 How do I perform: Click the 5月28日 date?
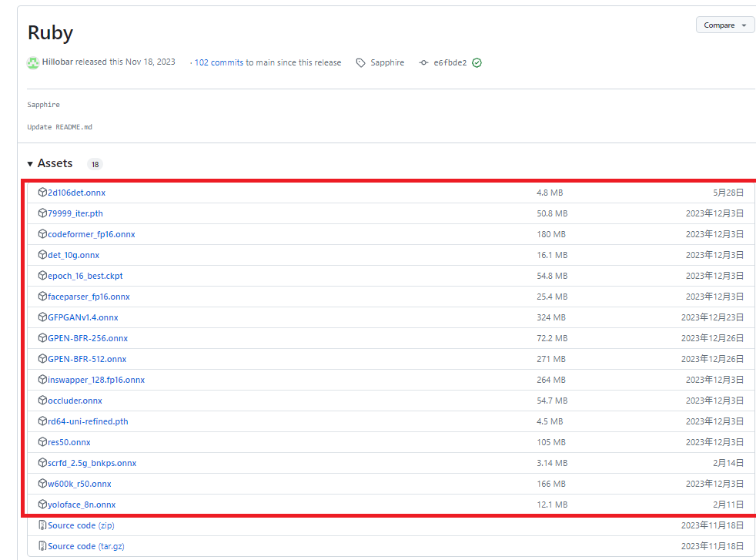tap(728, 193)
